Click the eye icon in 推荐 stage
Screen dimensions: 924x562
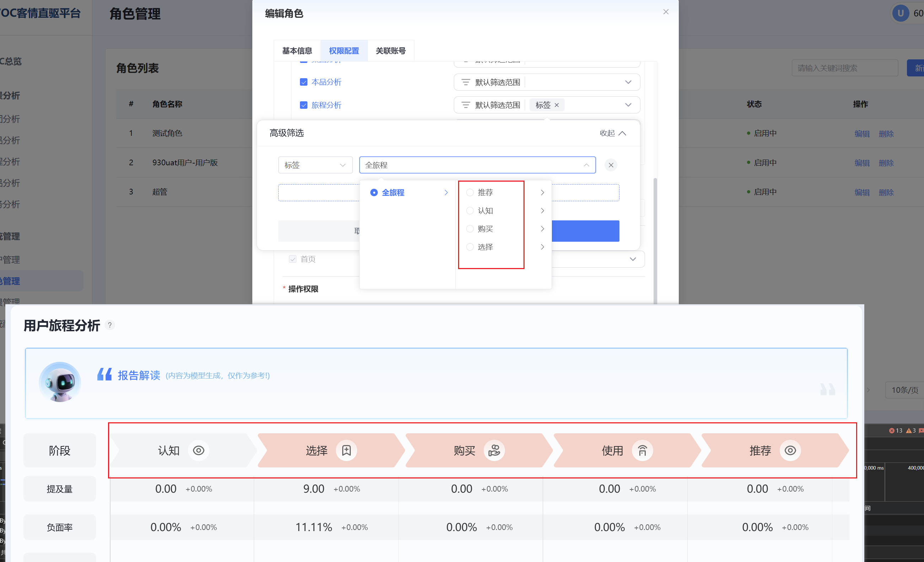tap(790, 450)
